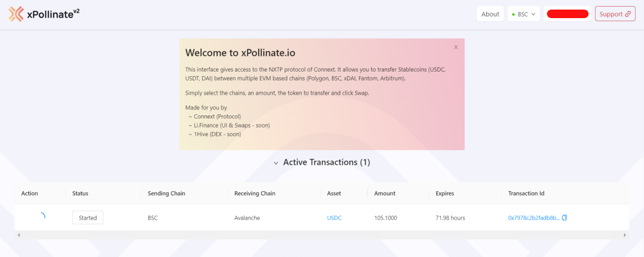Click the horizontal table scrollbar track

point(322,235)
